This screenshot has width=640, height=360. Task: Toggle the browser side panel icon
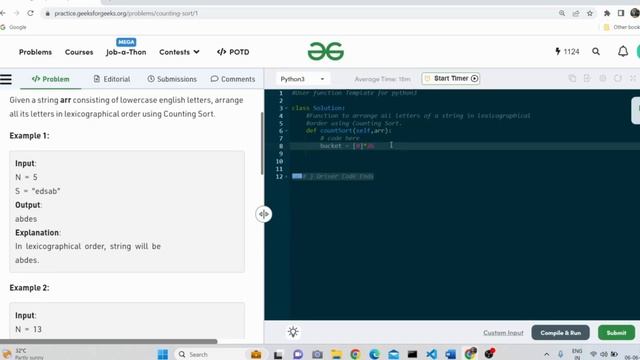coord(621,13)
